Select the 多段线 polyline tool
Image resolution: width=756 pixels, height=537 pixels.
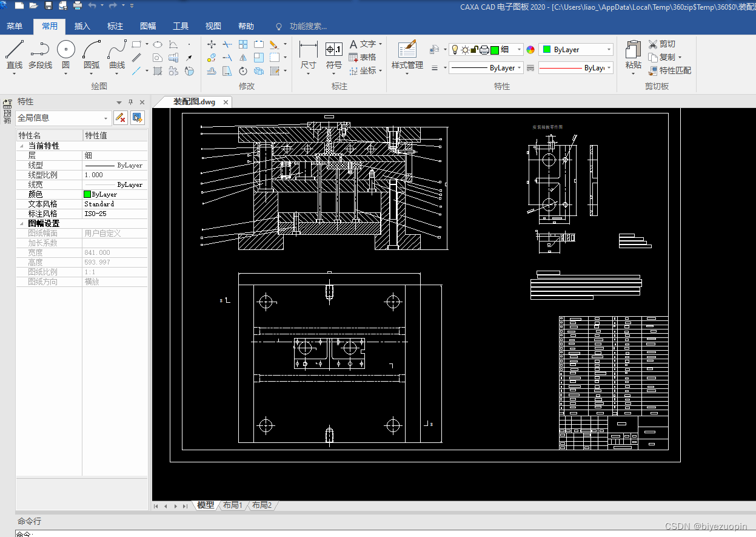tap(40, 56)
